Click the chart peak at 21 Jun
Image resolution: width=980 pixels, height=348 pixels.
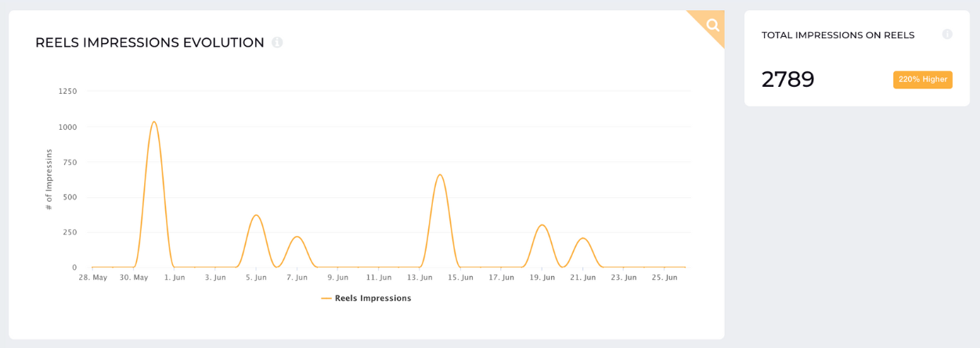582,239
